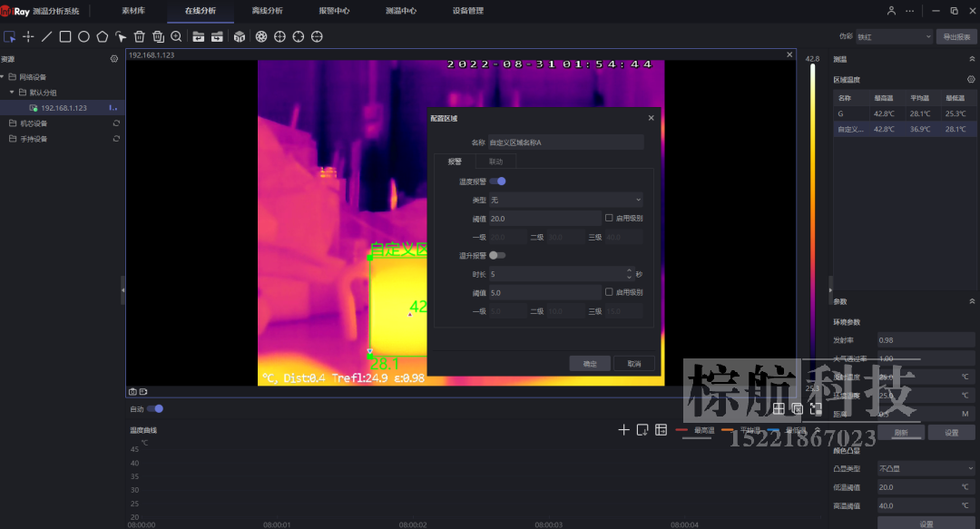Open region temperature gear settings
Image resolution: width=980 pixels, height=529 pixels.
971,80
